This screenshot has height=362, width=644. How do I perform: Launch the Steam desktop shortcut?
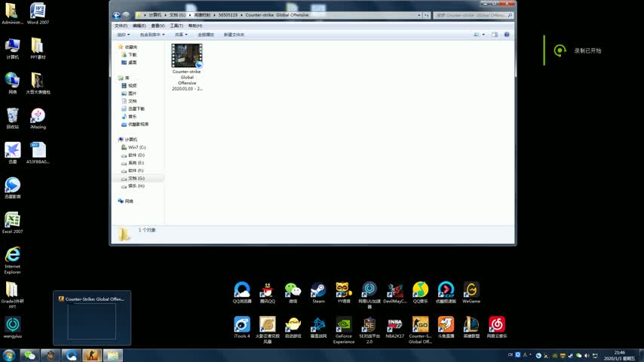(318, 292)
